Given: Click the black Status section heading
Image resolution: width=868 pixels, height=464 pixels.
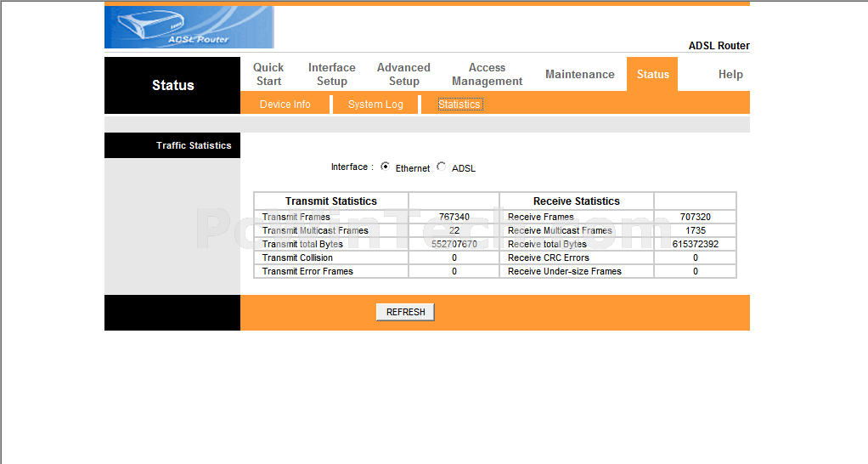Looking at the screenshot, I should pos(172,85).
